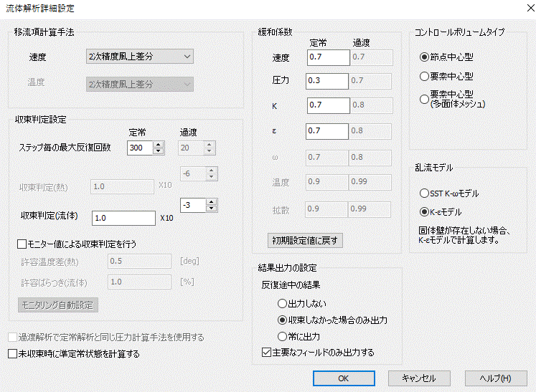Choose 出力しない for intermediate results
Viewport: 536px width, 392px height.
[x=282, y=303]
